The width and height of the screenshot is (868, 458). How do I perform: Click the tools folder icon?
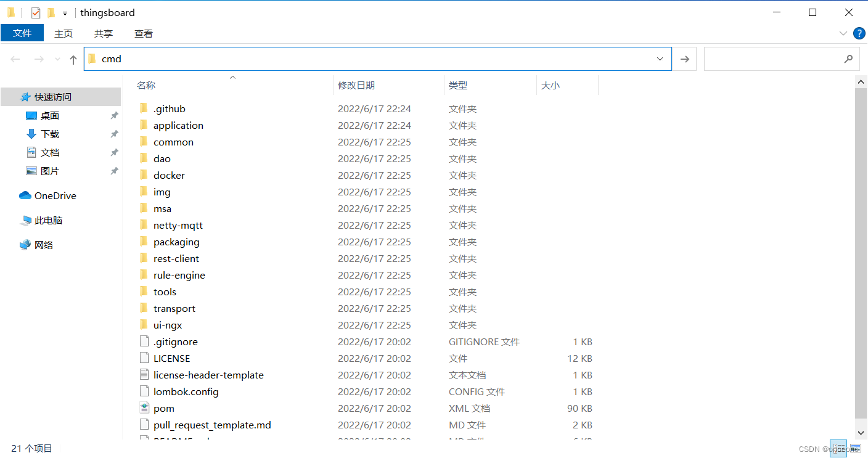tap(144, 292)
